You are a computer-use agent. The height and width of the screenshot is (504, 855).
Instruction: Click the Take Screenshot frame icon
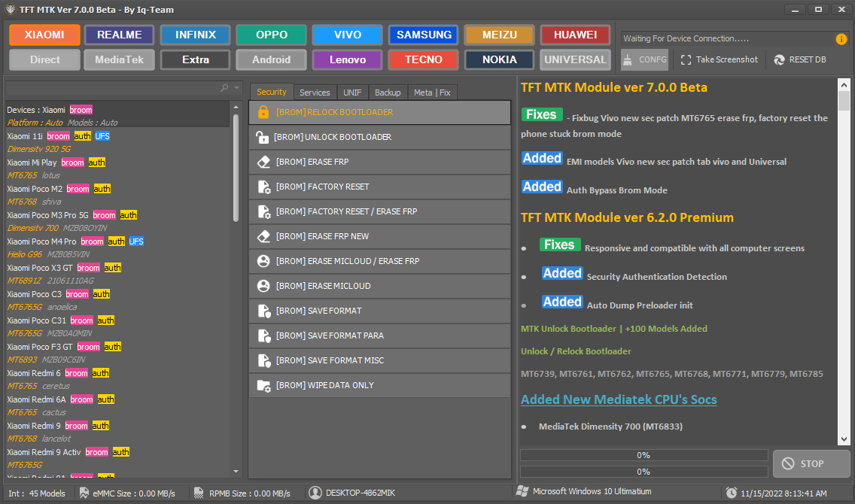click(686, 59)
